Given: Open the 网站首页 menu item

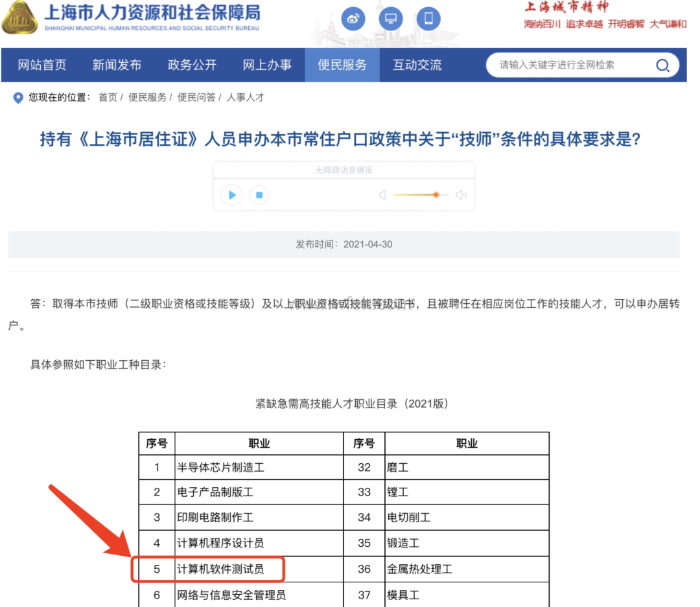Looking at the screenshot, I should click(x=42, y=65).
